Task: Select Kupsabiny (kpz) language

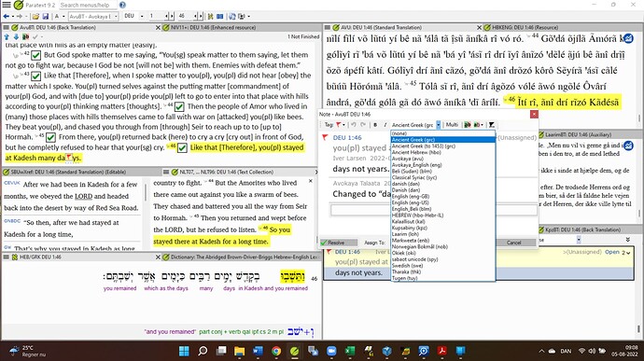Action: (442, 228)
